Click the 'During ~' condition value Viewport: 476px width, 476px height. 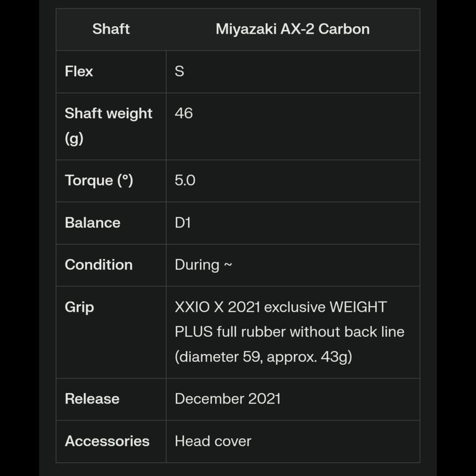point(204,265)
